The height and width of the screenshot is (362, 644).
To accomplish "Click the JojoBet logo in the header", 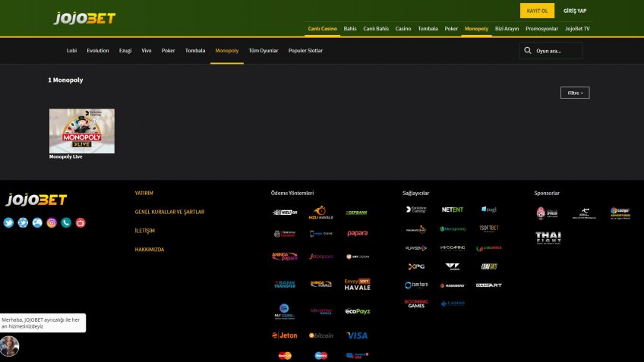I will [84, 17].
